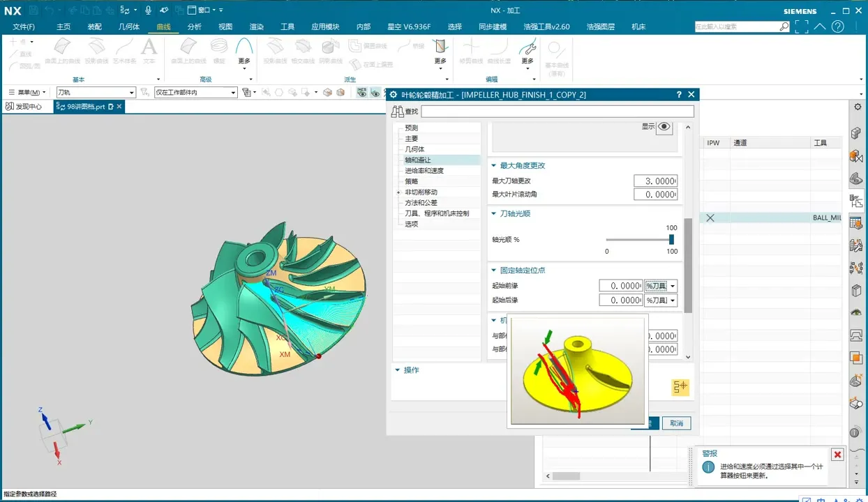The image size is (868, 502).
Task: Click the 轴光顺 % slider handle
Action: [x=671, y=239]
